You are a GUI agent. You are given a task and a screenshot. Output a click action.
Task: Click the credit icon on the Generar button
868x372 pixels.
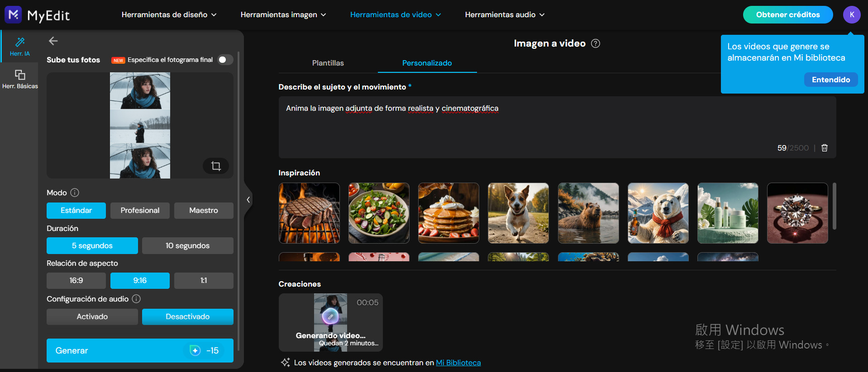[195, 350]
